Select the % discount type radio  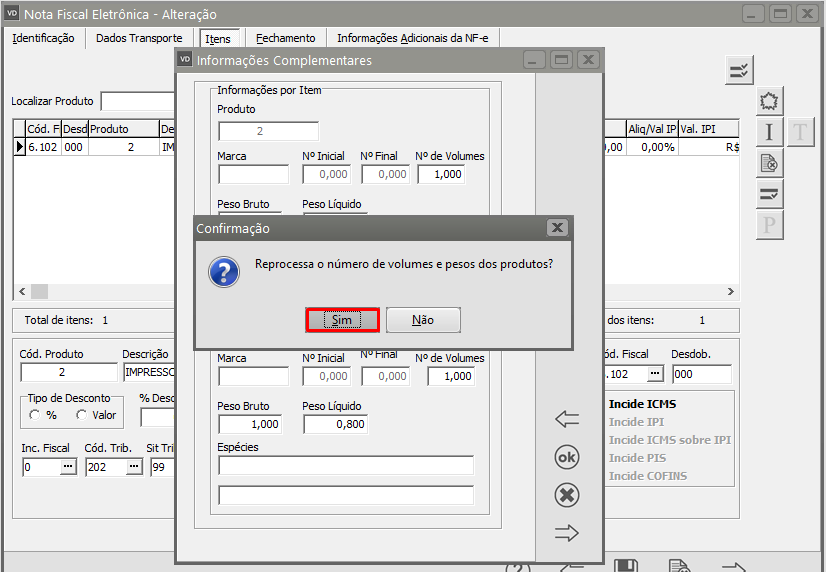(35, 415)
